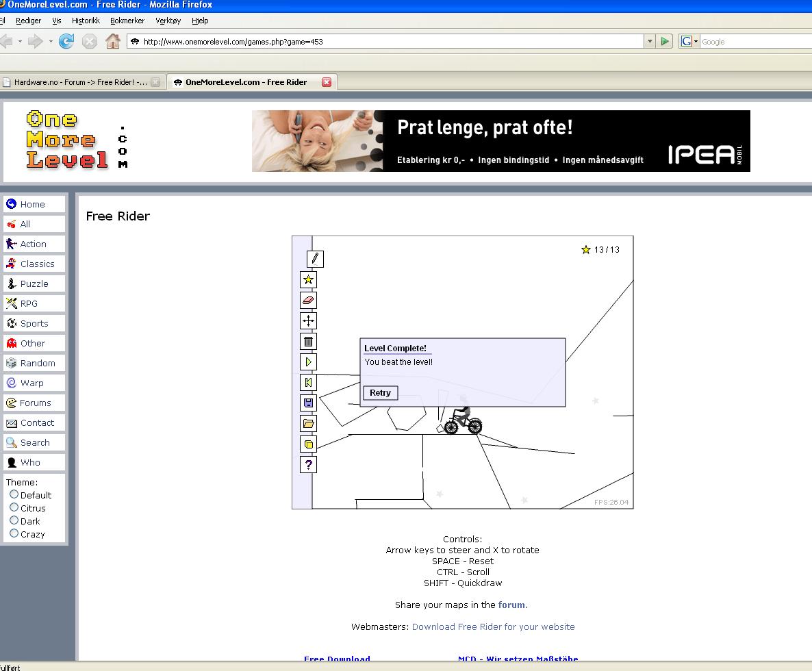Click the green play triangle tool
This screenshot has height=671, width=812.
point(308,362)
